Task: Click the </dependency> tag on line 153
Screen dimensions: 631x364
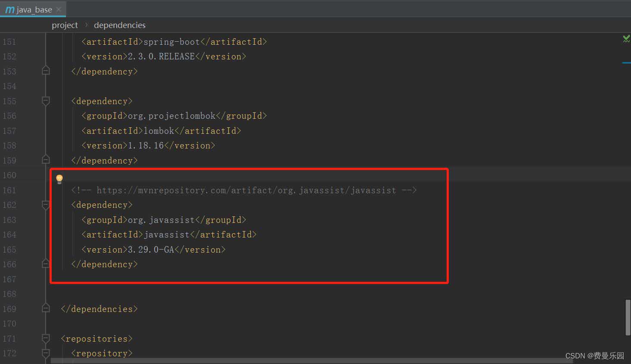Action: (x=104, y=71)
